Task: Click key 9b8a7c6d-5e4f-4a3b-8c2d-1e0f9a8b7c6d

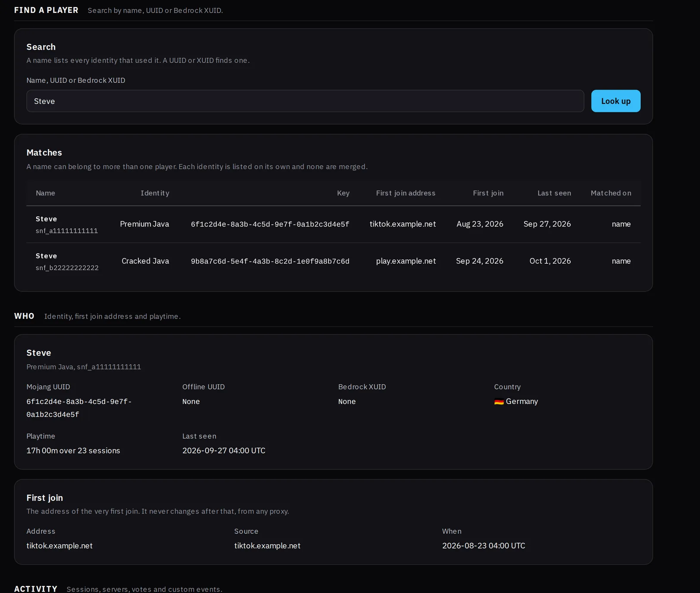Action: [270, 261]
